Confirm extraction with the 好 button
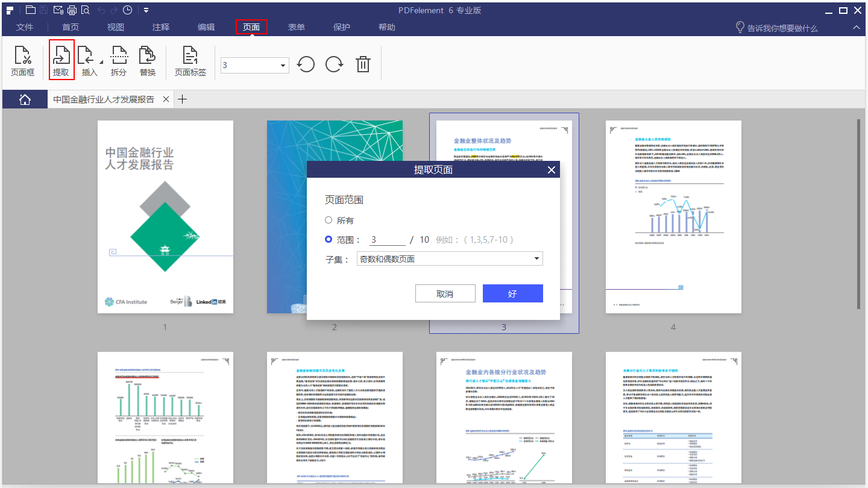Viewport: 868px width, 488px height. pos(513,294)
